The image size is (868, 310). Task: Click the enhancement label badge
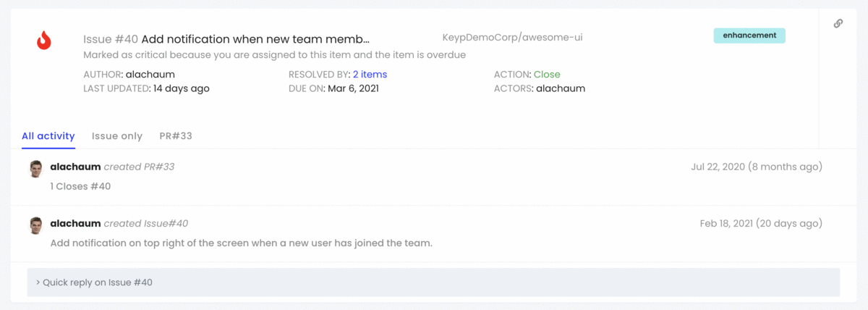pyautogui.click(x=749, y=35)
